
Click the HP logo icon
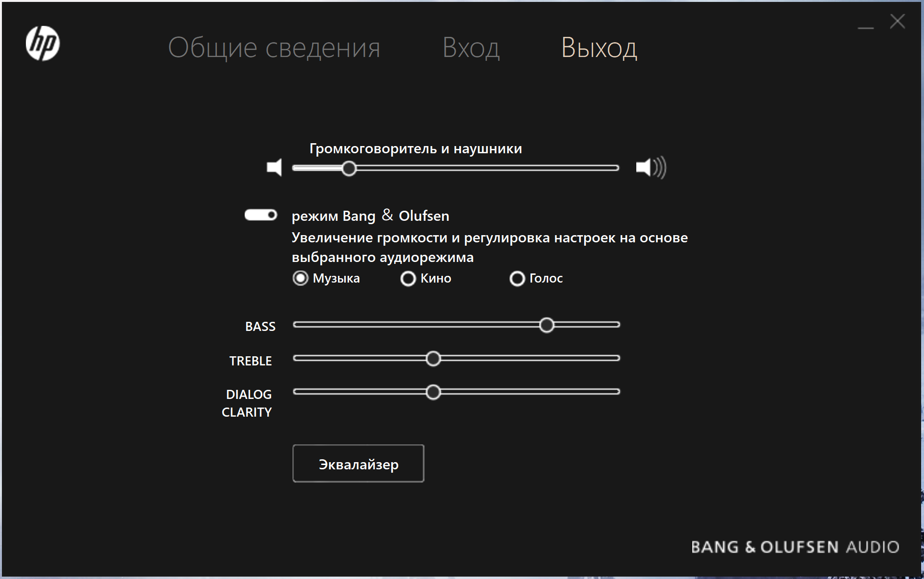tap(43, 43)
